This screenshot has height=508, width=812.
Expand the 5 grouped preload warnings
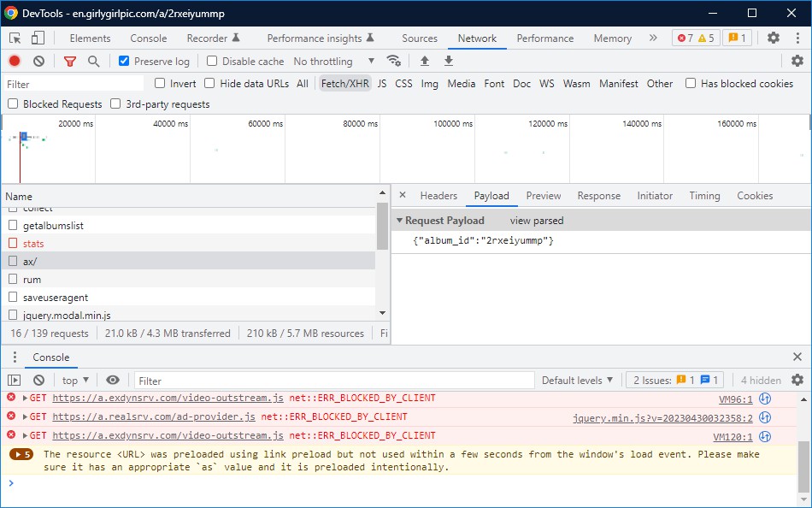(21, 455)
